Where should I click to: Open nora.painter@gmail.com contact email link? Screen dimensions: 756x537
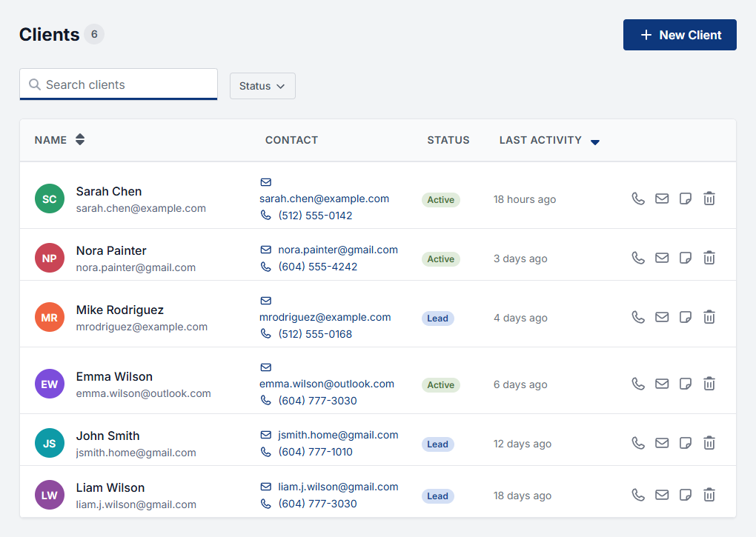coord(337,250)
